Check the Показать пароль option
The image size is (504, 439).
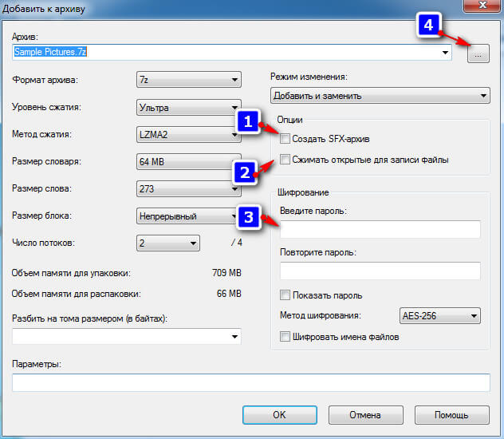tap(285, 295)
